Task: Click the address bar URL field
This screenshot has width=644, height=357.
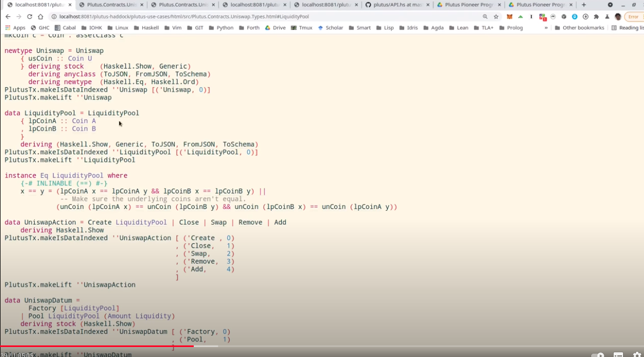Action: pyautogui.click(x=262, y=17)
